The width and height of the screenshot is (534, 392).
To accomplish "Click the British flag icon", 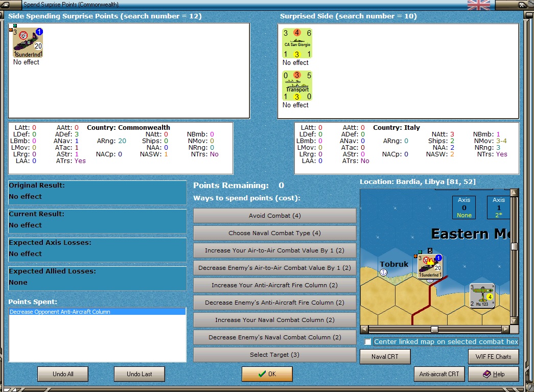I will (x=478, y=5).
